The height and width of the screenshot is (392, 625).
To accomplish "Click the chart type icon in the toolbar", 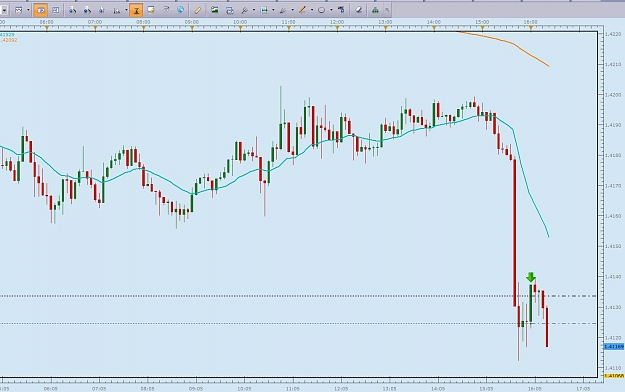I will [x=18, y=10].
